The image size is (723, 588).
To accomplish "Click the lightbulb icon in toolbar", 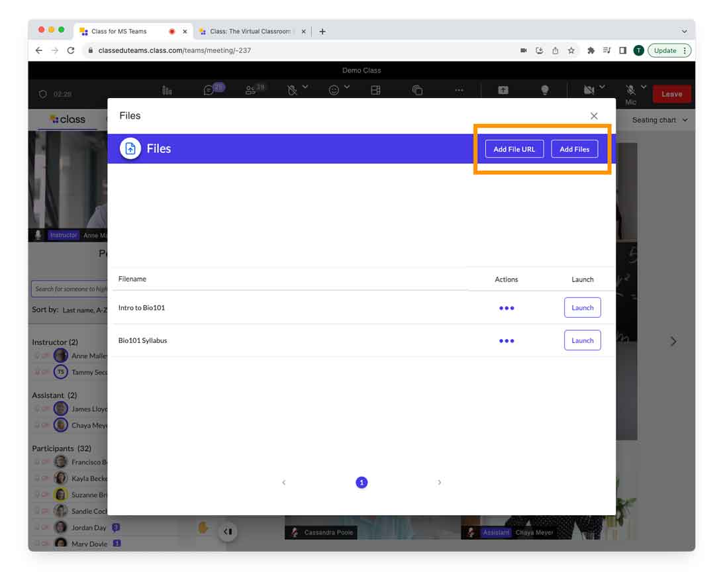I will [545, 91].
